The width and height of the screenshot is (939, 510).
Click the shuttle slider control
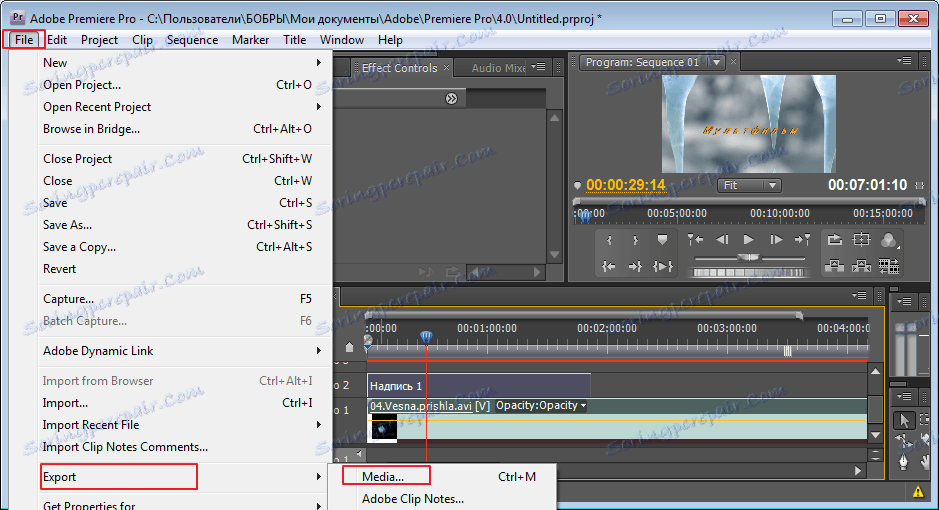pyautogui.click(x=749, y=258)
